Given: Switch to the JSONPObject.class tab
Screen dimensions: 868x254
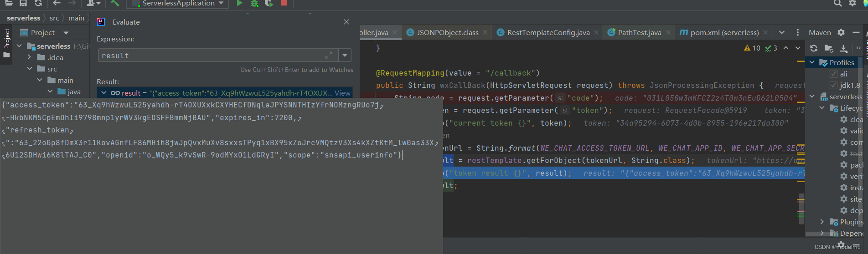Looking at the screenshot, I should [x=447, y=32].
